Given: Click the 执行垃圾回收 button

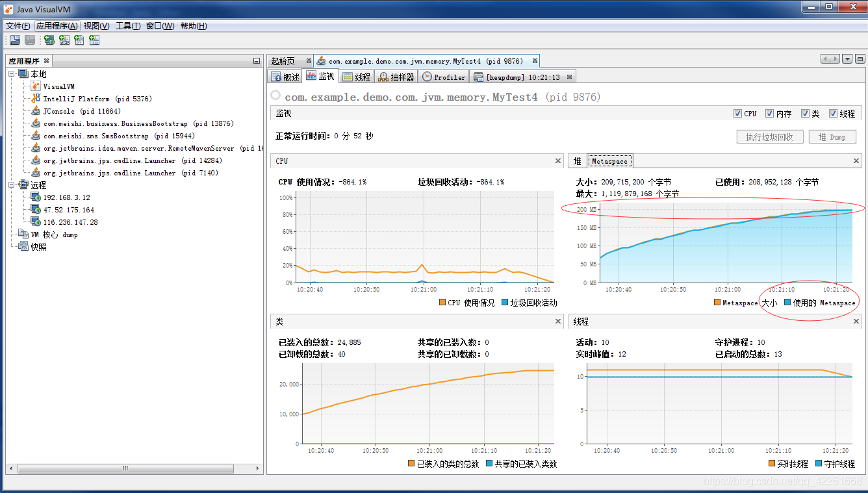Looking at the screenshot, I should coord(771,137).
